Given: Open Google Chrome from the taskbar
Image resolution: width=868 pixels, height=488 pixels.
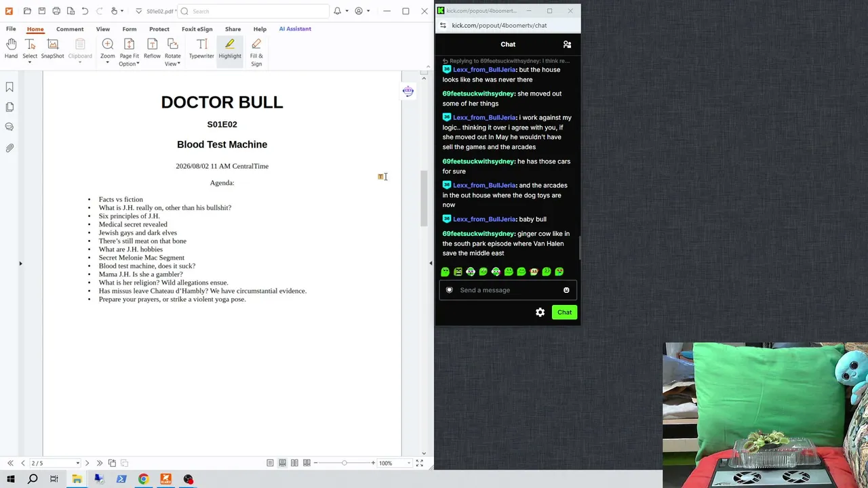Looking at the screenshot, I should click(143, 479).
